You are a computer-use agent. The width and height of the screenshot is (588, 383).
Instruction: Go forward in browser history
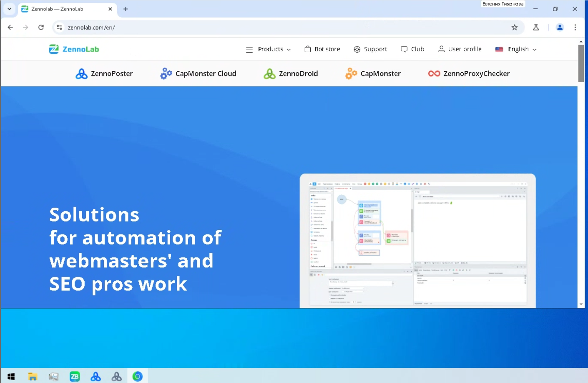pyautogui.click(x=25, y=28)
